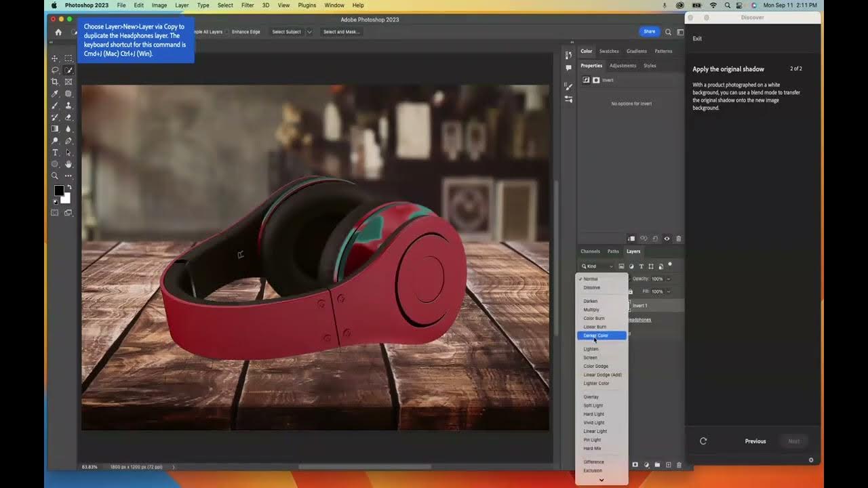Select the Gradient tool
Viewport: 868px width, 488px height.
(x=55, y=129)
